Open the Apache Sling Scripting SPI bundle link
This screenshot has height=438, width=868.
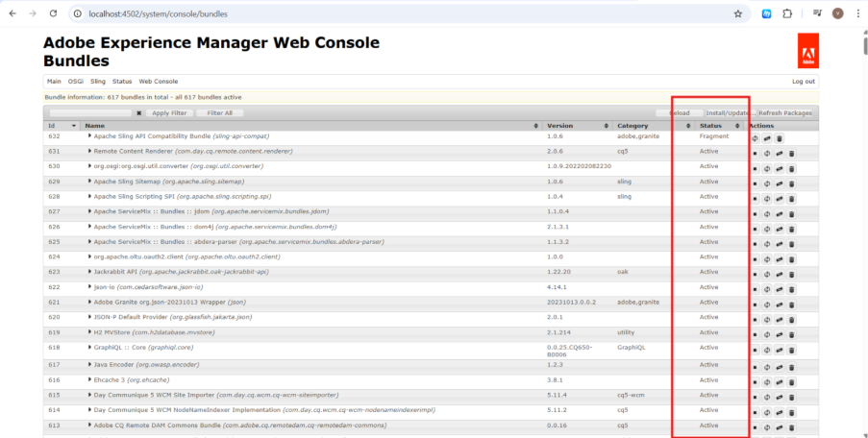pos(182,196)
